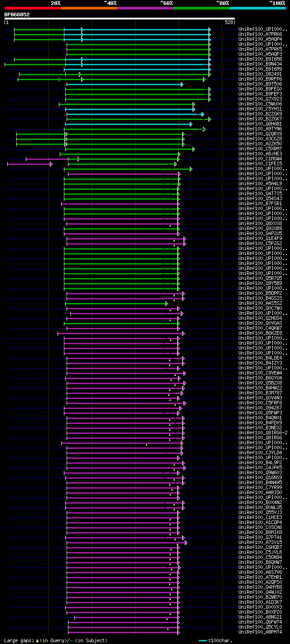The height and width of the screenshot is (644, 290).
Task: Select the UniRef100_C4JPK5 label
Action: (x=260, y=467)
